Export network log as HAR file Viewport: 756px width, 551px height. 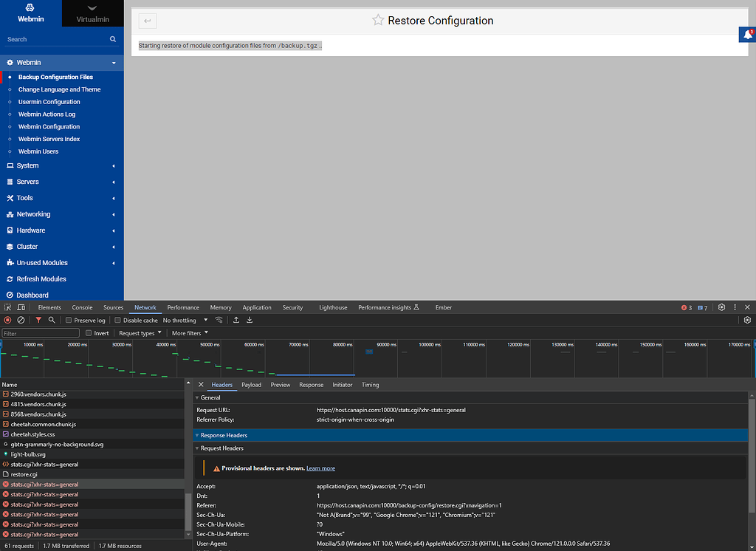250,320
